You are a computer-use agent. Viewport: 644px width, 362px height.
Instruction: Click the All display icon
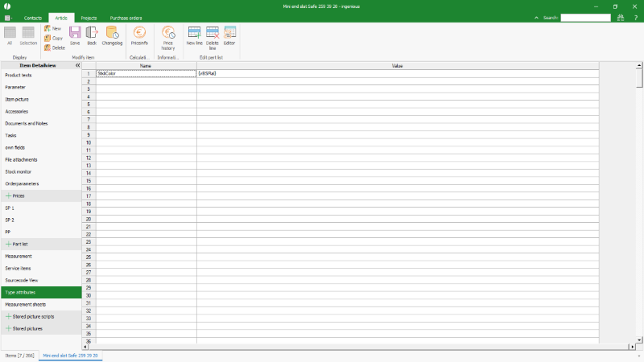point(10,35)
